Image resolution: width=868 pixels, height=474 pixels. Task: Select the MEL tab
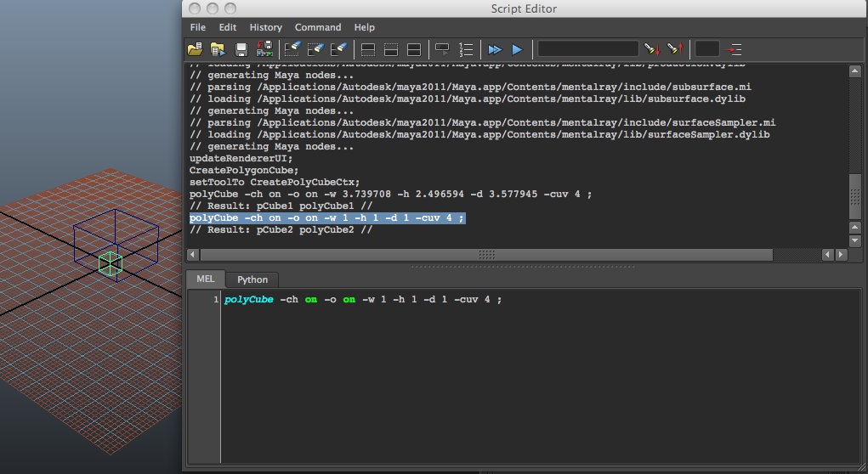[207, 279]
